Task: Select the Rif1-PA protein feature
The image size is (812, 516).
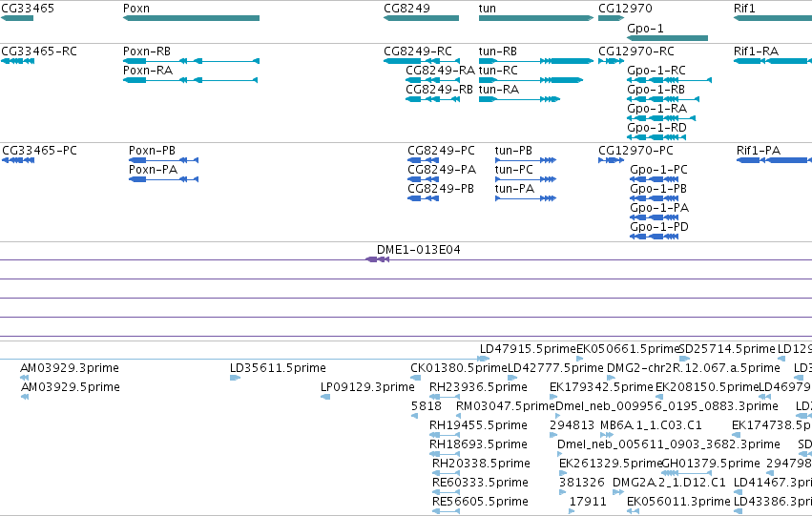Action: click(x=774, y=160)
